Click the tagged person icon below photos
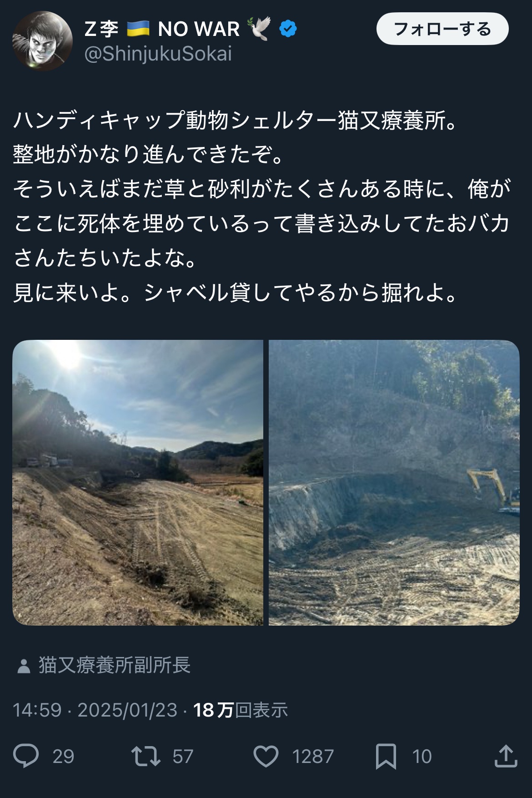This screenshot has height=798, width=532. tap(23, 666)
